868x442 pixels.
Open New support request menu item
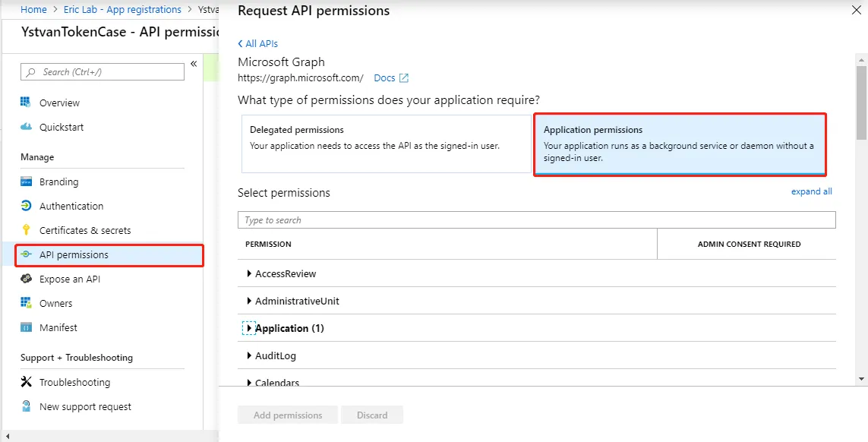point(85,406)
